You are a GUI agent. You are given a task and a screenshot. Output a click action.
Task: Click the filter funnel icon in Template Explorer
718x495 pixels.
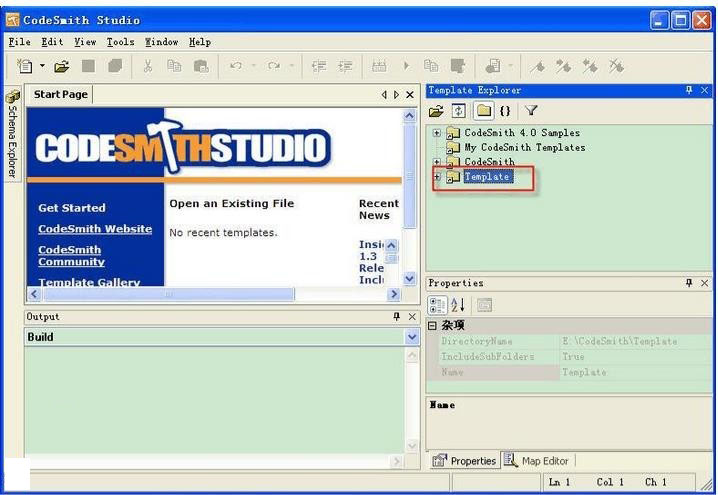click(x=531, y=110)
